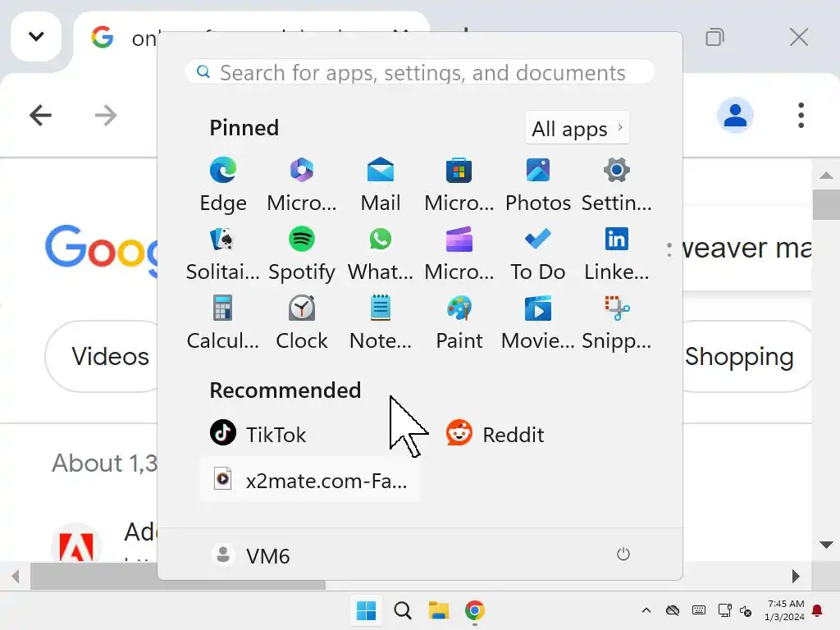840x630 pixels.
Task: Launch the Mail app
Action: [x=381, y=185]
